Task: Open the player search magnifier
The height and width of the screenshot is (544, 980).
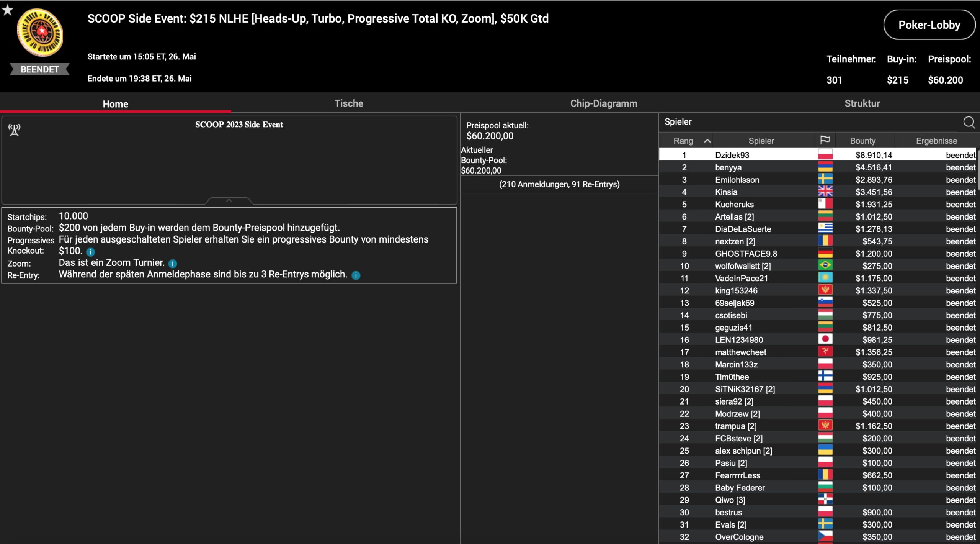Action: coord(969,123)
